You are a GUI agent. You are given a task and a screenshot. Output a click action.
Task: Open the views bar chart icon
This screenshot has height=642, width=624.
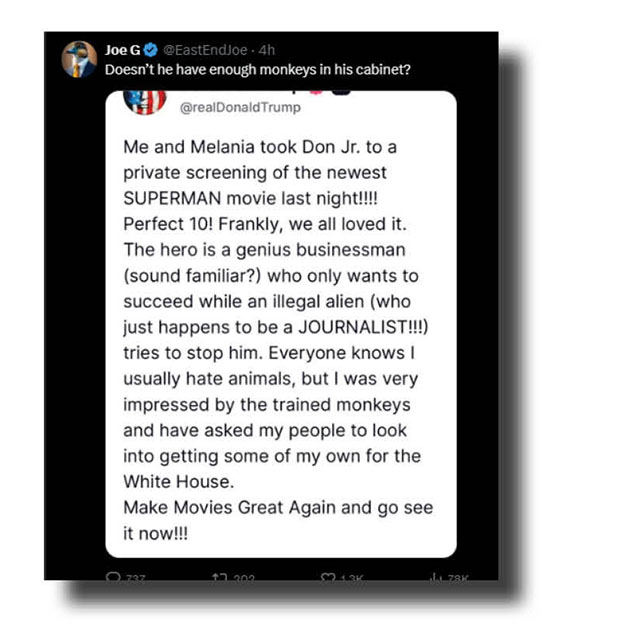tap(434, 576)
